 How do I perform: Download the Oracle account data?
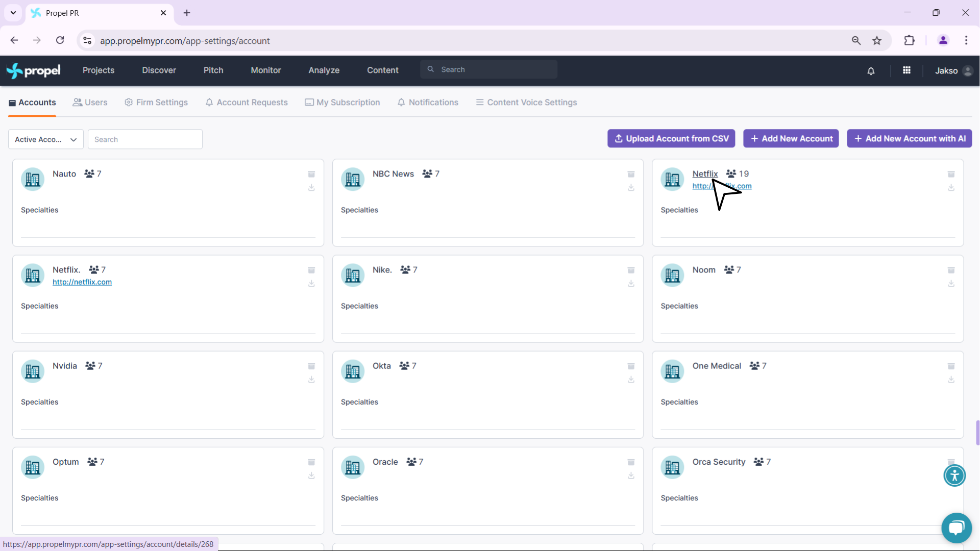pos(631,475)
